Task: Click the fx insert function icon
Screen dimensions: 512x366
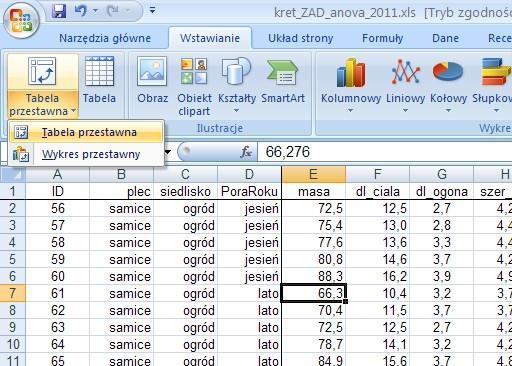Action: [x=246, y=152]
